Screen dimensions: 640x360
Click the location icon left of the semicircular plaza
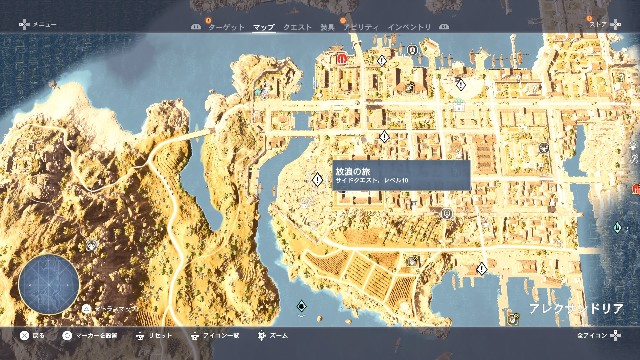[411, 86]
